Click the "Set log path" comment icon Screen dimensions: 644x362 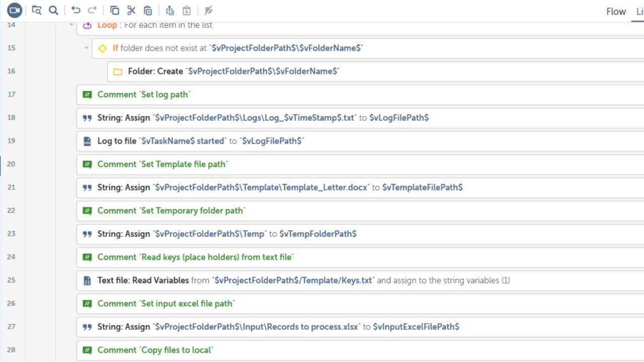coord(87,95)
